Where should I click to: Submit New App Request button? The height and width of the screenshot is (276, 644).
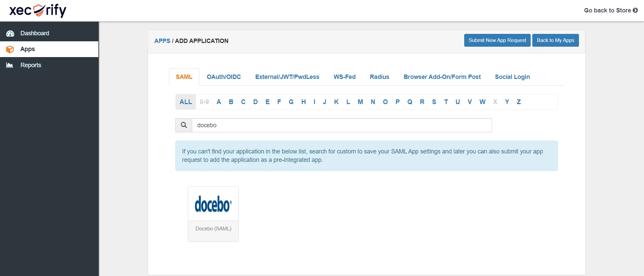497,40
